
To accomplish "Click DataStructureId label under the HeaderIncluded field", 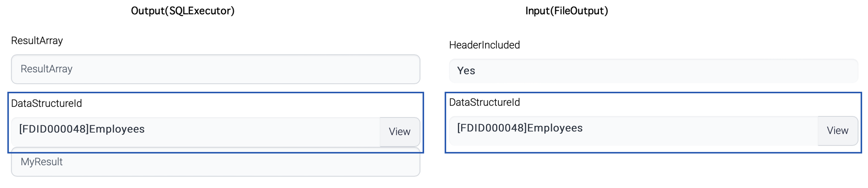I will click(x=484, y=102).
